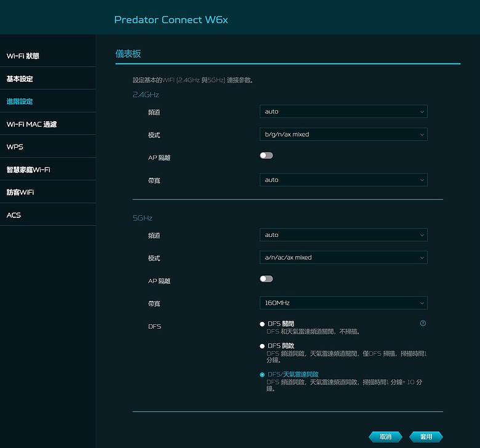Click the 儀表板 page heading
Image resolution: width=480 pixels, height=448 pixels.
pos(128,54)
